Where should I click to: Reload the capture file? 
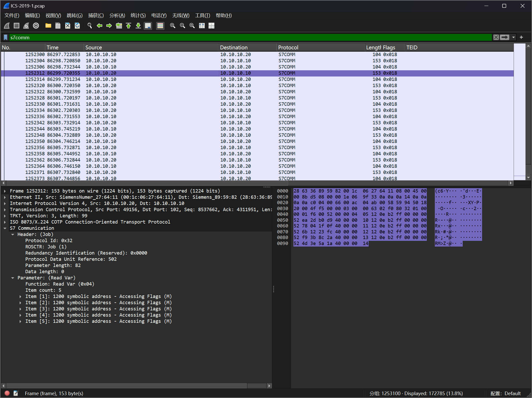(77, 26)
